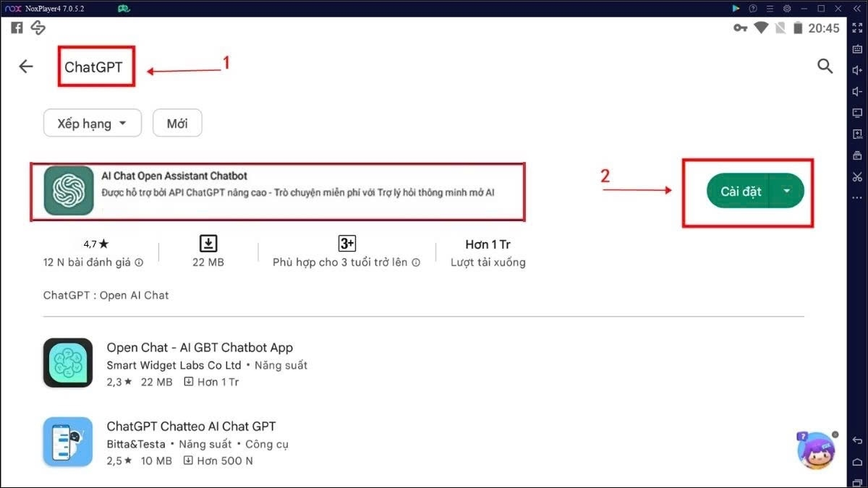Viewport: 868px width, 488px height.
Task: Click the ChatGPT search text field
Action: click(x=94, y=67)
